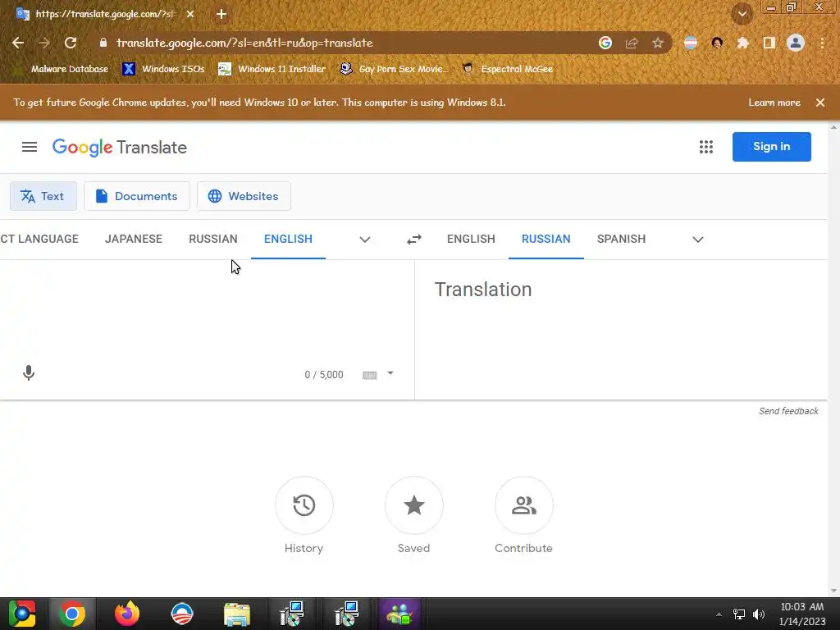Screen dimensions: 840x630
Task: Click the Google Translate logo
Action: (120, 148)
